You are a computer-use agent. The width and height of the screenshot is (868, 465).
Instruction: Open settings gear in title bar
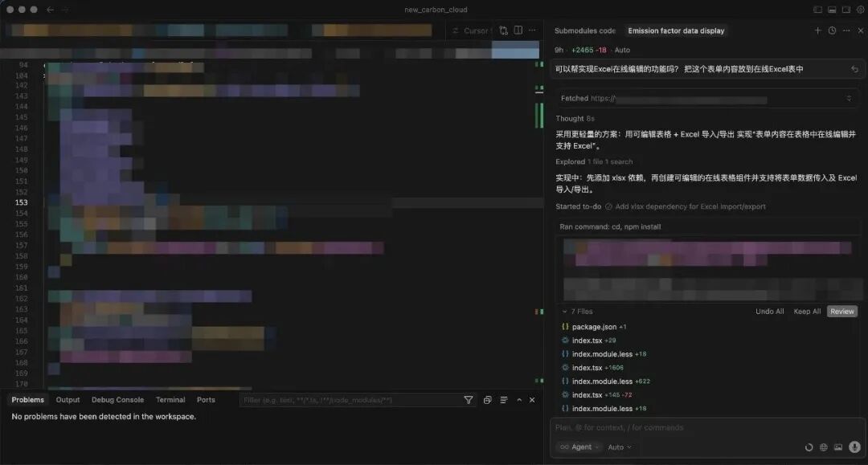pyautogui.click(x=859, y=10)
